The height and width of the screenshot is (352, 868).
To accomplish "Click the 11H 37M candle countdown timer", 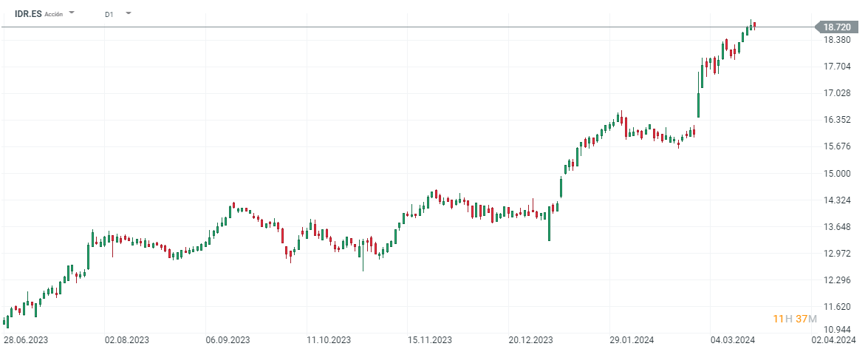I will pyautogui.click(x=794, y=319).
